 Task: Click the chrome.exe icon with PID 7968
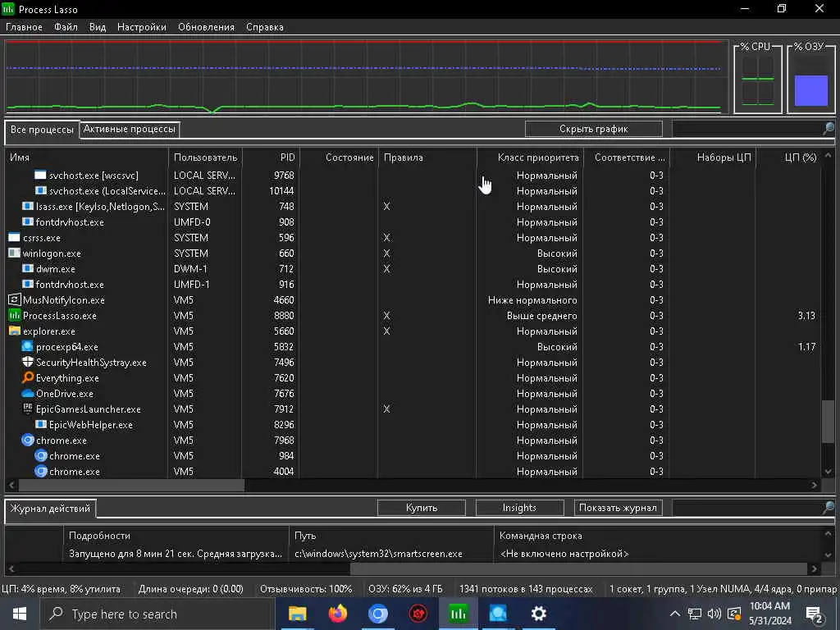tap(27, 441)
